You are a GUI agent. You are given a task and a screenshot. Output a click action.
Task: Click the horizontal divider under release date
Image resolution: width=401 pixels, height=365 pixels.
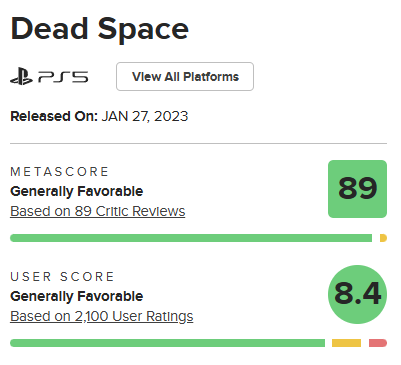point(199,144)
